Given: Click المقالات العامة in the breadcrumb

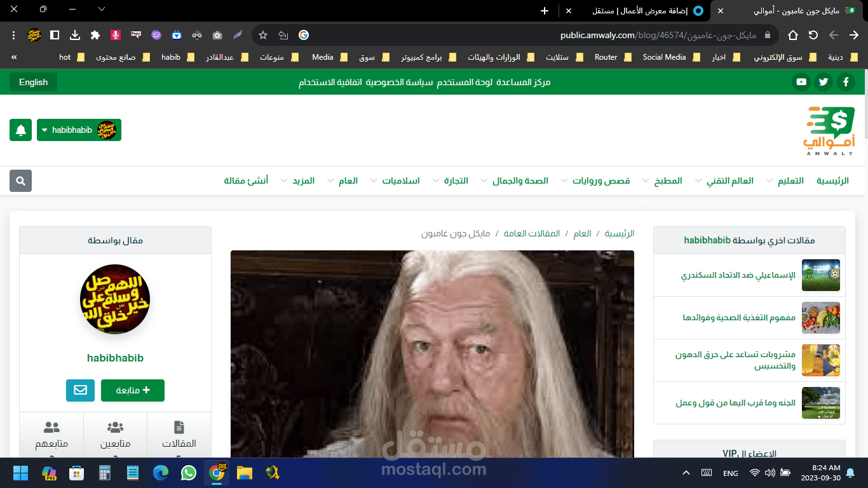Looking at the screenshot, I should pyautogui.click(x=532, y=233).
